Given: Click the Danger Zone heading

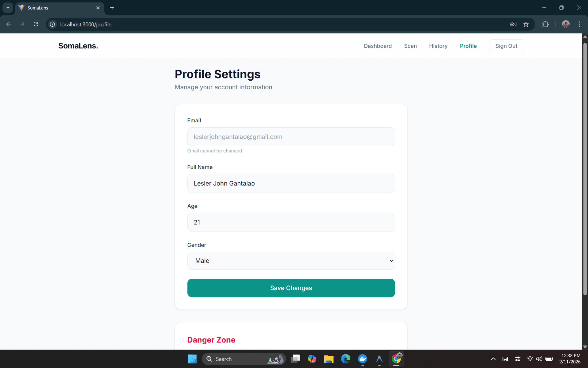Looking at the screenshot, I should pos(211,340).
